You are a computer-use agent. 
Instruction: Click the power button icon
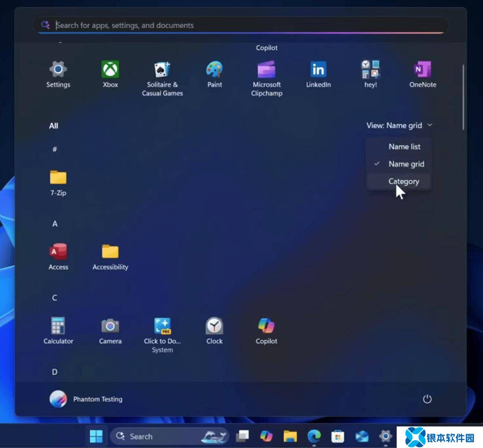coord(427,399)
